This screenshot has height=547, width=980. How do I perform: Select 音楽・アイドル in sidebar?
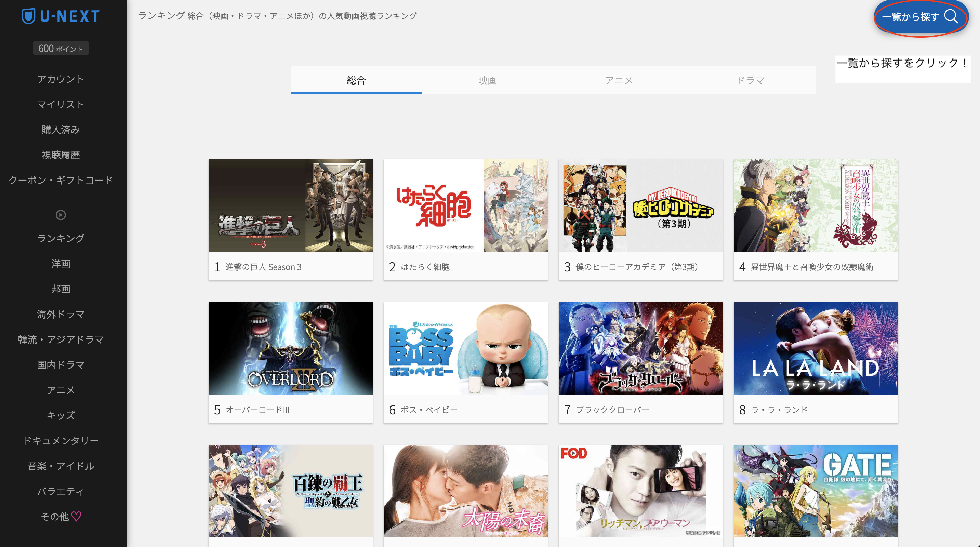point(61,466)
